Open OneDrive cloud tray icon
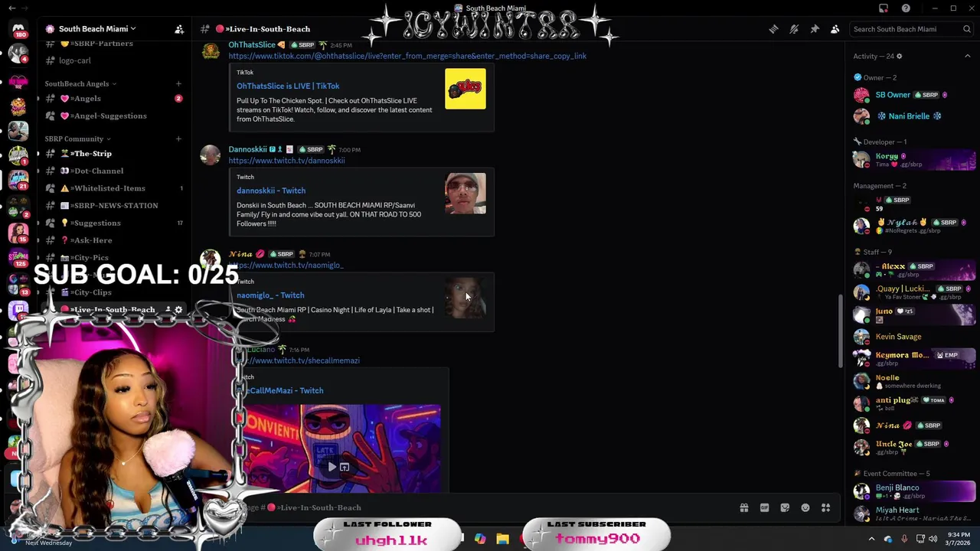 (888, 539)
